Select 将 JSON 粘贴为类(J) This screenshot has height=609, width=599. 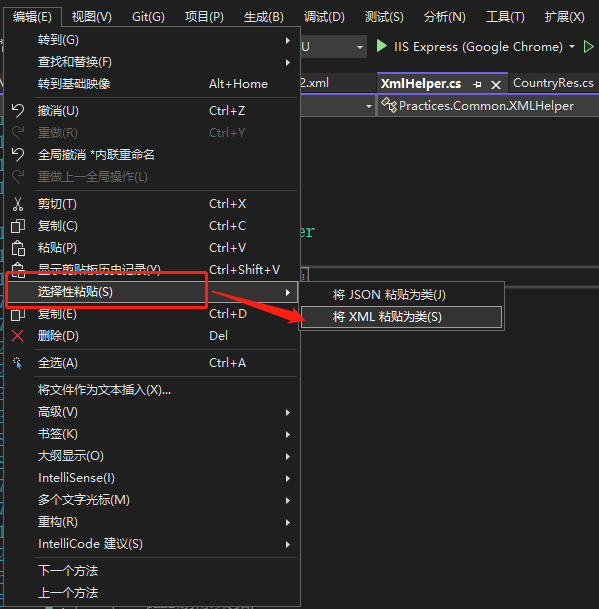pyautogui.click(x=401, y=295)
